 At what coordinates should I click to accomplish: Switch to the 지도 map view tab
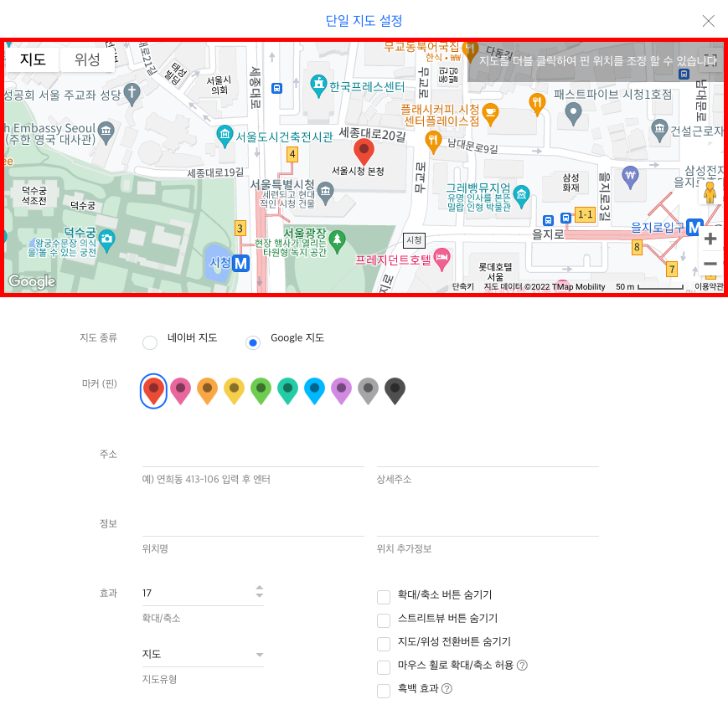pos(33,59)
